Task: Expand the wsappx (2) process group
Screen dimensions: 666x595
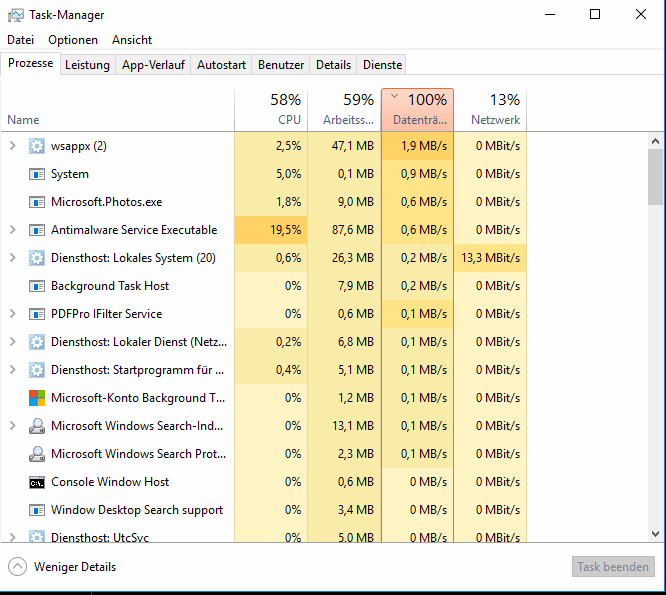Action: coord(13,146)
